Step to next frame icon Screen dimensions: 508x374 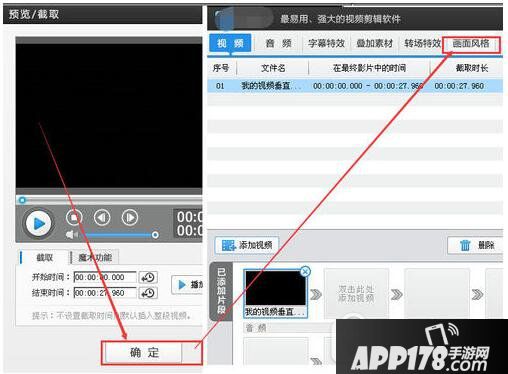pyautogui.click(x=130, y=217)
